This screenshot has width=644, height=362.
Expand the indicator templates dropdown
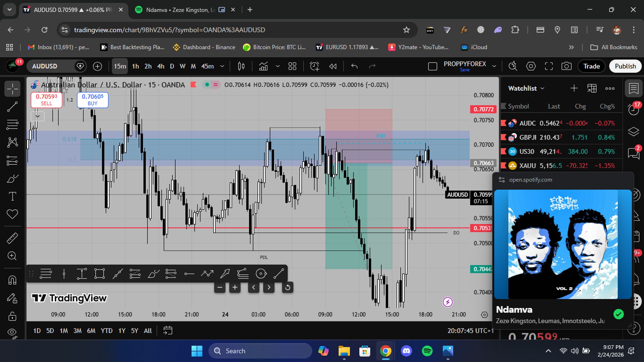[x=277, y=66]
